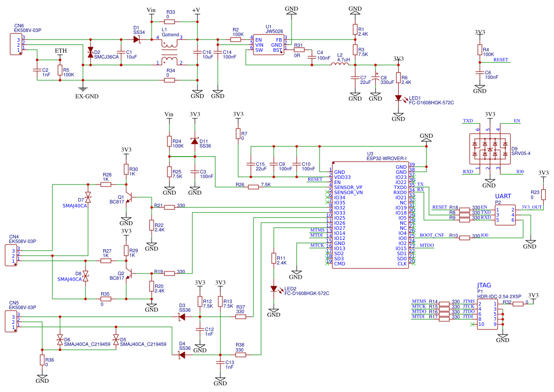Image resolution: width=554 pixels, height=392 pixels.
Task: Select the D5 TVS diode symbol
Action: coord(116,341)
